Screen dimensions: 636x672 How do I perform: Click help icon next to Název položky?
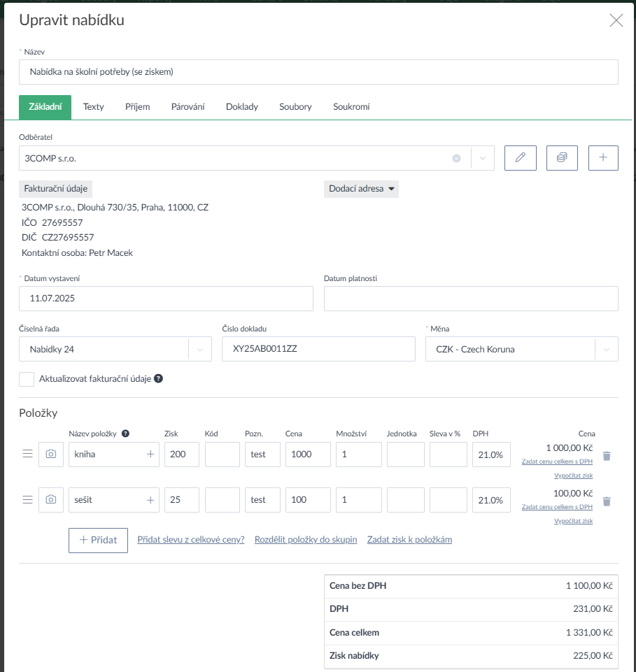(125, 434)
